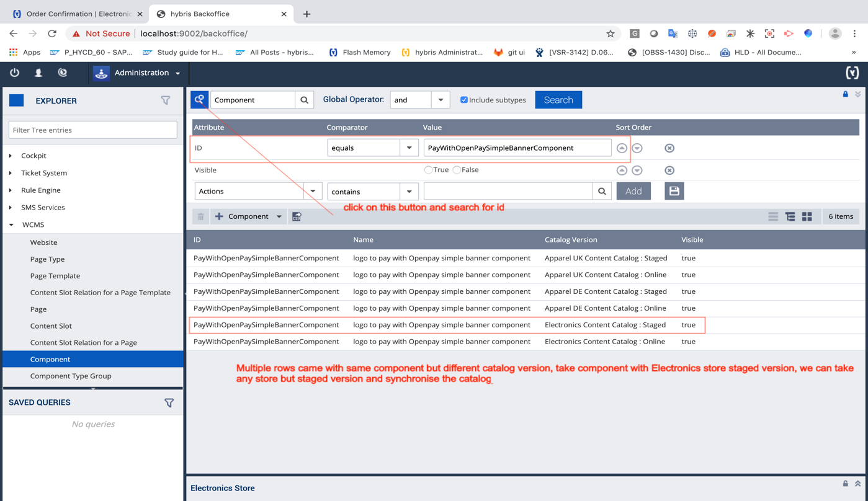Switch to grid view layout
This screenshot has width=868, height=501.
click(x=807, y=216)
